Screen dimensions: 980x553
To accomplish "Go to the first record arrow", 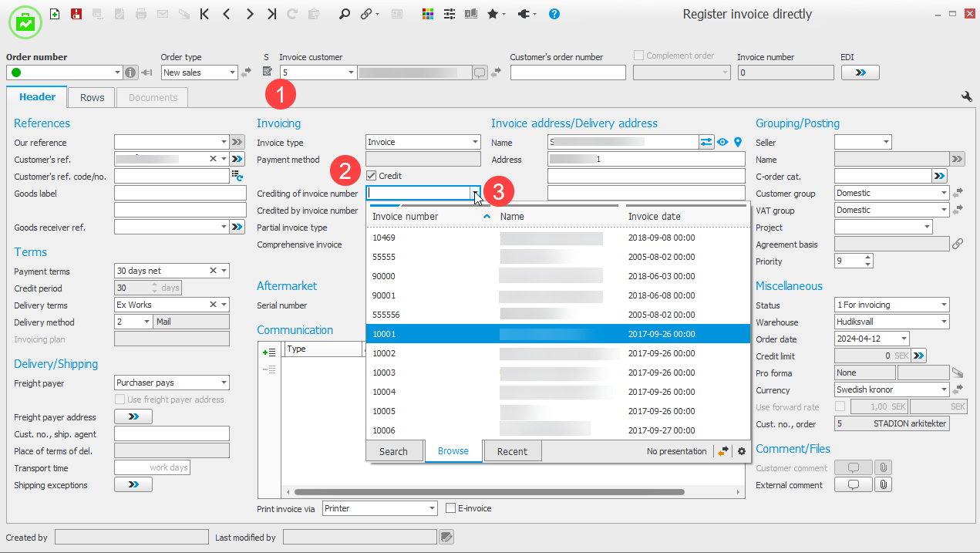I will [204, 14].
